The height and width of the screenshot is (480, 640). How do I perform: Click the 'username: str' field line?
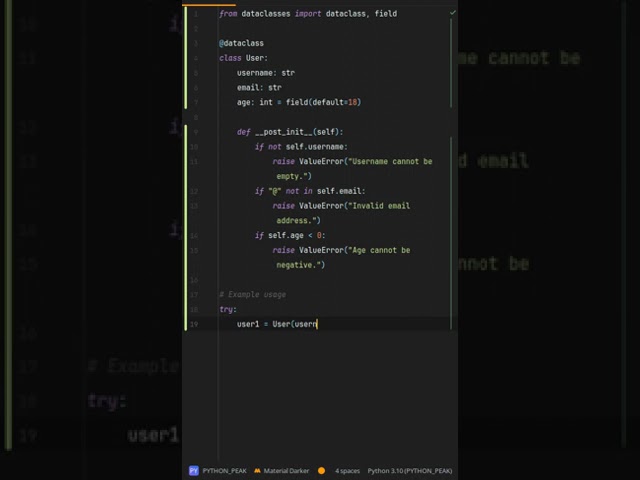(x=266, y=73)
